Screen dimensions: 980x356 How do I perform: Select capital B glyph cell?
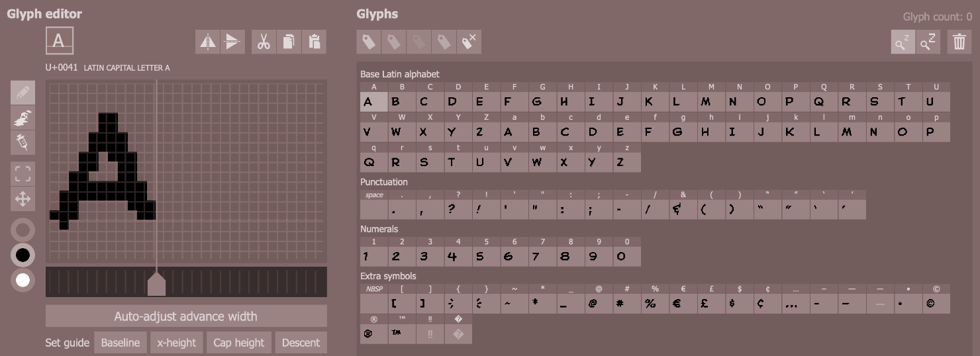coord(402,97)
